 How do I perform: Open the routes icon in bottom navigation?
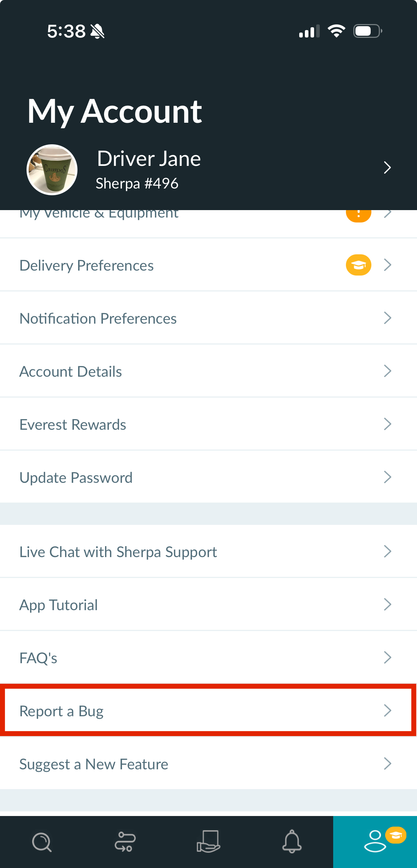125,842
